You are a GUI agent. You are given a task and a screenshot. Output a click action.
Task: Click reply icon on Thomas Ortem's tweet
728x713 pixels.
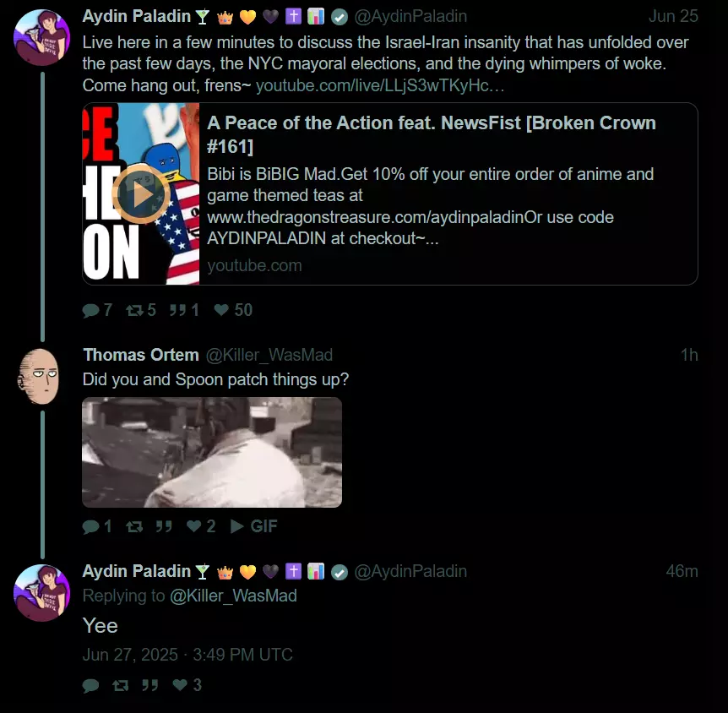tap(90, 526)
